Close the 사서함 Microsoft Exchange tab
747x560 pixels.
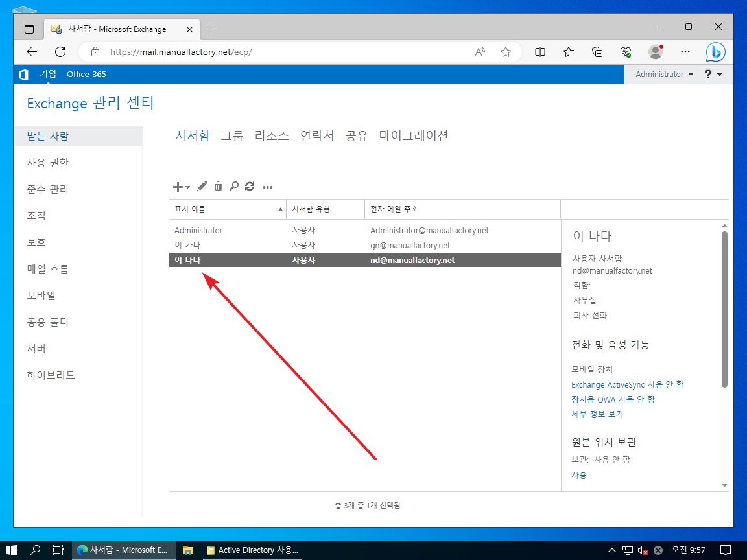[189, 29]
